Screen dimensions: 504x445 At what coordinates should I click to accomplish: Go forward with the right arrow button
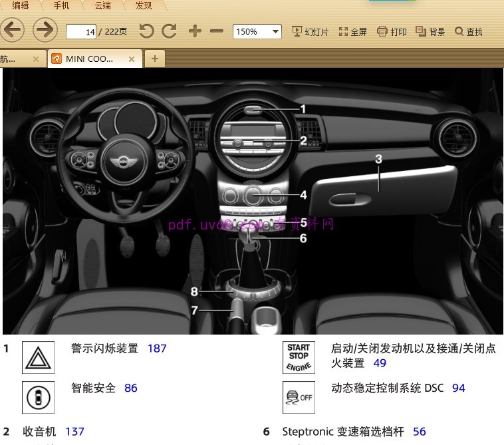click(x=45, y=30)
